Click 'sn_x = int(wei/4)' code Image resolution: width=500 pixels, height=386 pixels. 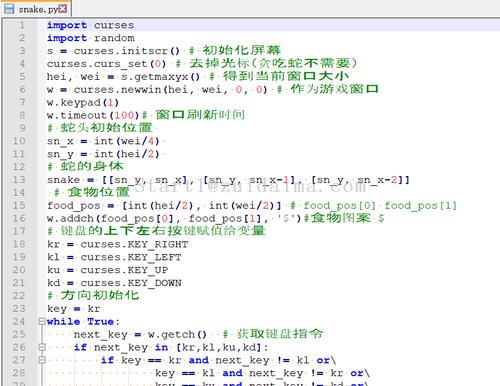(103, 141)
